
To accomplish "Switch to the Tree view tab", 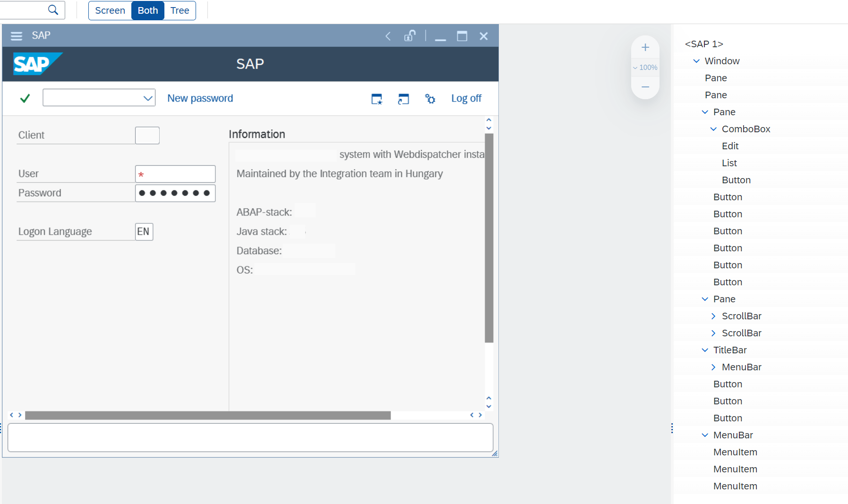I will 180,10.
